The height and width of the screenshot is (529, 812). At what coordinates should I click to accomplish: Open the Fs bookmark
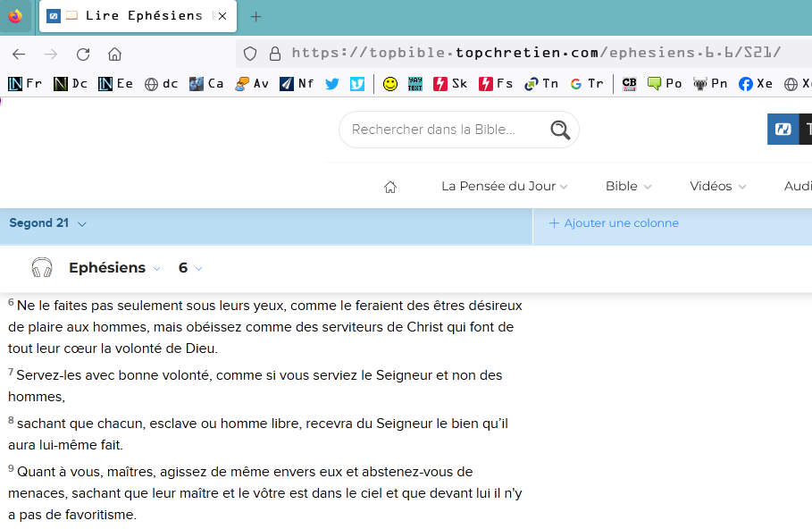[x=496, y=83]
